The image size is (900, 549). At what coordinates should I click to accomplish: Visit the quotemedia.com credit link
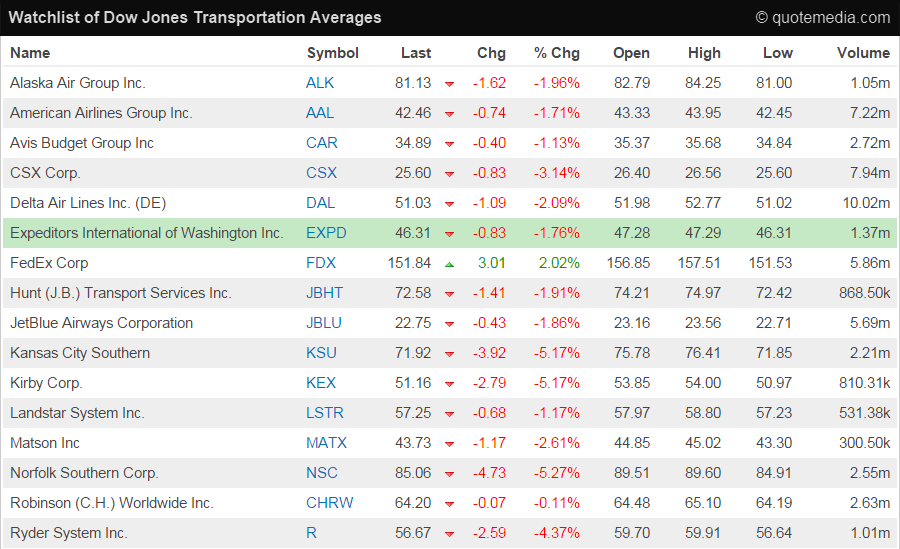click(x=822, y=17)
